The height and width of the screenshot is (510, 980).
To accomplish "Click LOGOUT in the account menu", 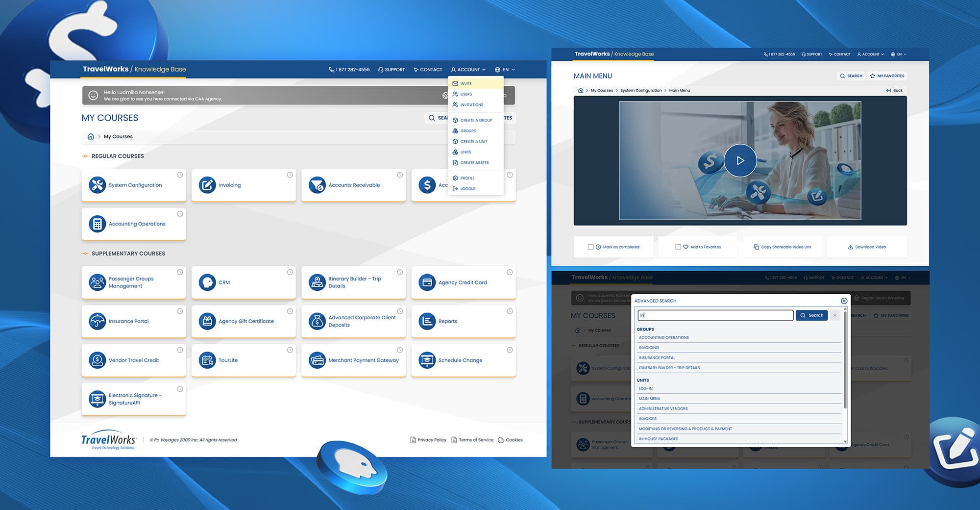I will pos(475,189).
